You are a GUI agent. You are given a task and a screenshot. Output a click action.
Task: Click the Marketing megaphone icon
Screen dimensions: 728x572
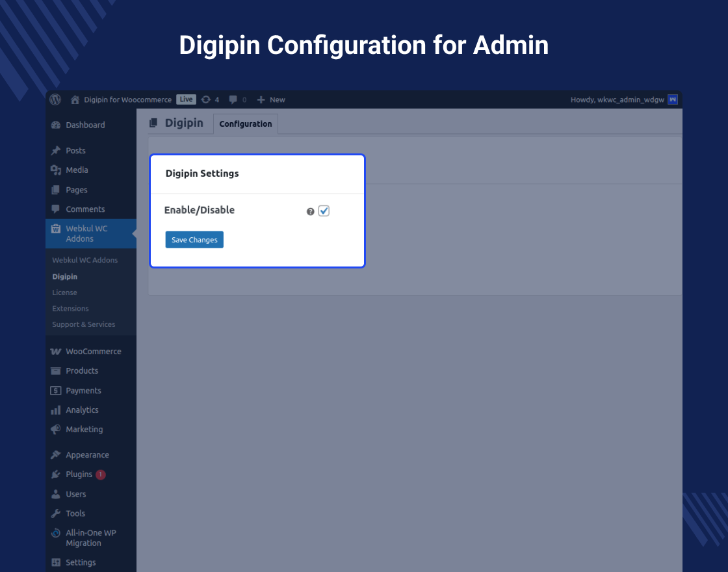[x=56, y=430]
